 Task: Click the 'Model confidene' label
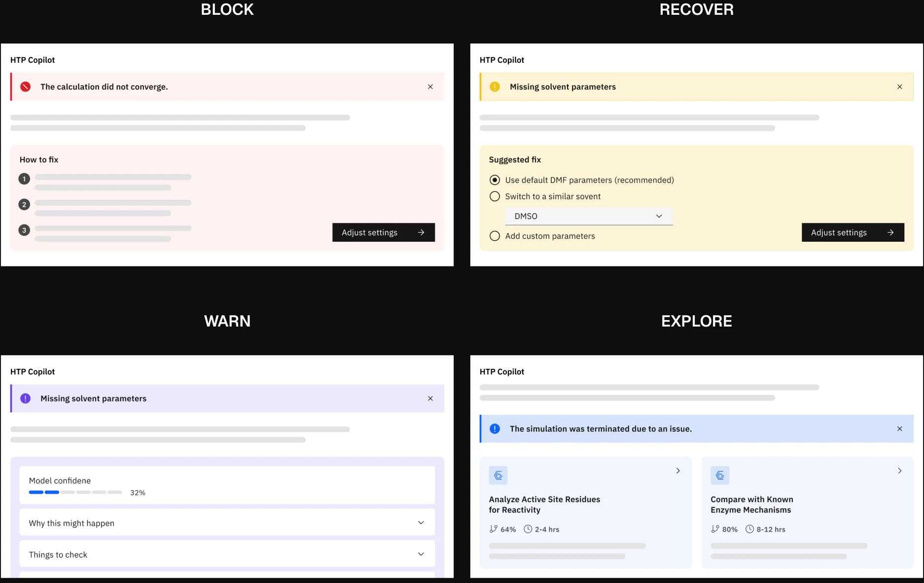pos(60,481)
